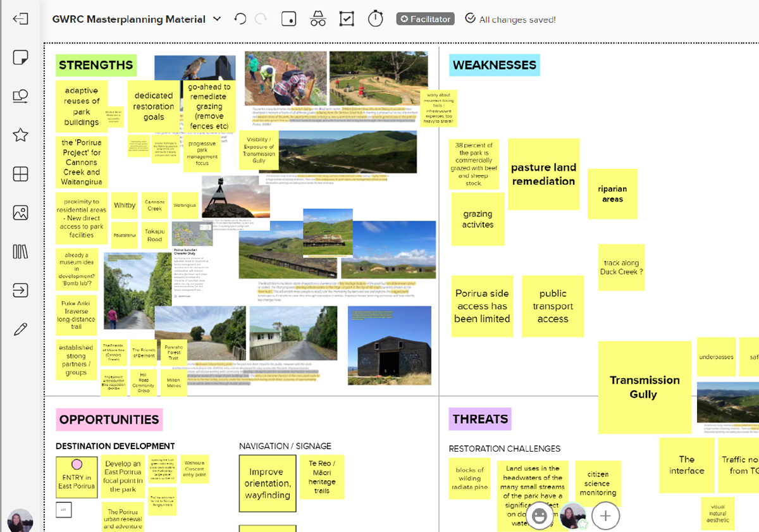Click the GWRC Masterplanning Material title
This screenshot has width=759, height=532.
coord(129,19)
